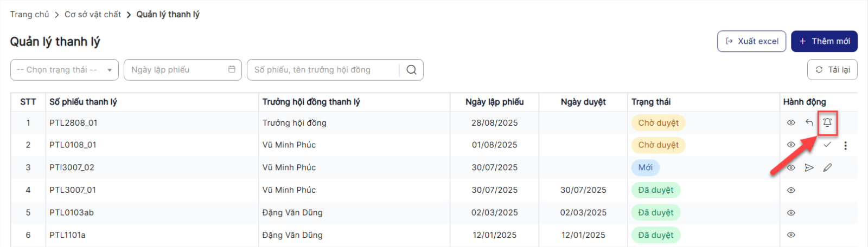View details of PTL1101a via eye icon

point(791,235)
